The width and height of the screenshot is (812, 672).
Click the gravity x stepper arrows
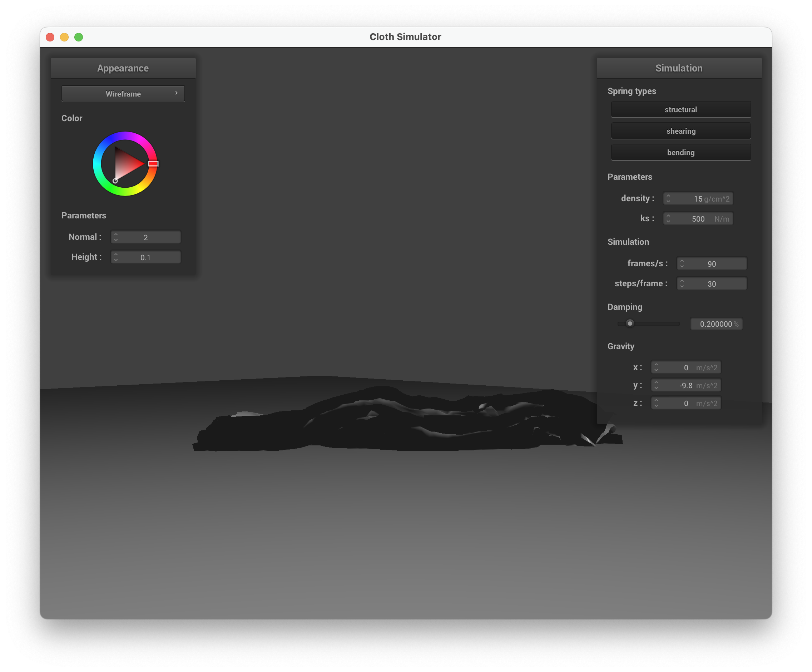pyautogui.click(x=656, y=367)
